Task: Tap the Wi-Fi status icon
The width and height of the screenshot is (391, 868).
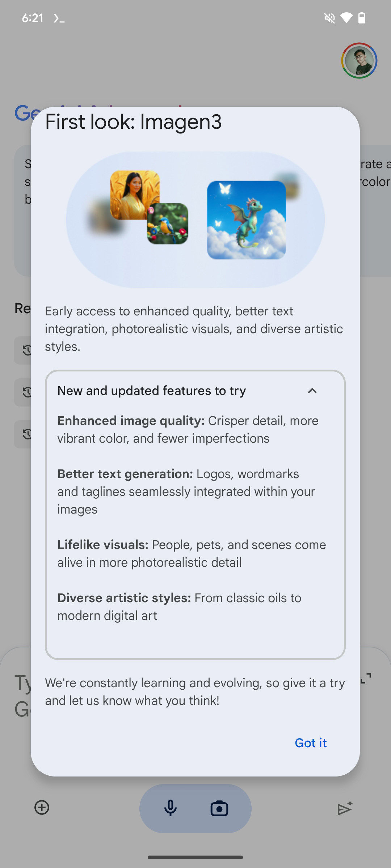Action: 346,18
